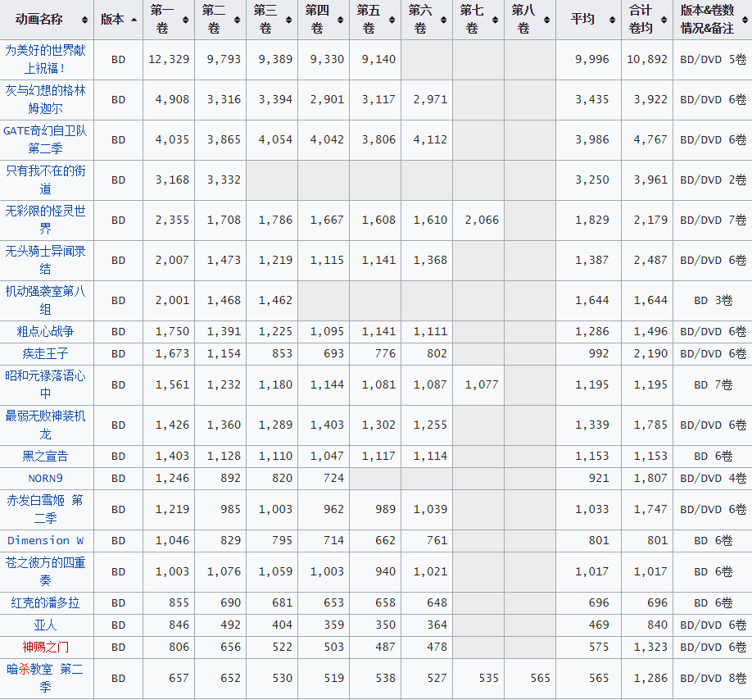752x700 pixels.
Task: Select cell value 1,807
Action: coord(650,479)
